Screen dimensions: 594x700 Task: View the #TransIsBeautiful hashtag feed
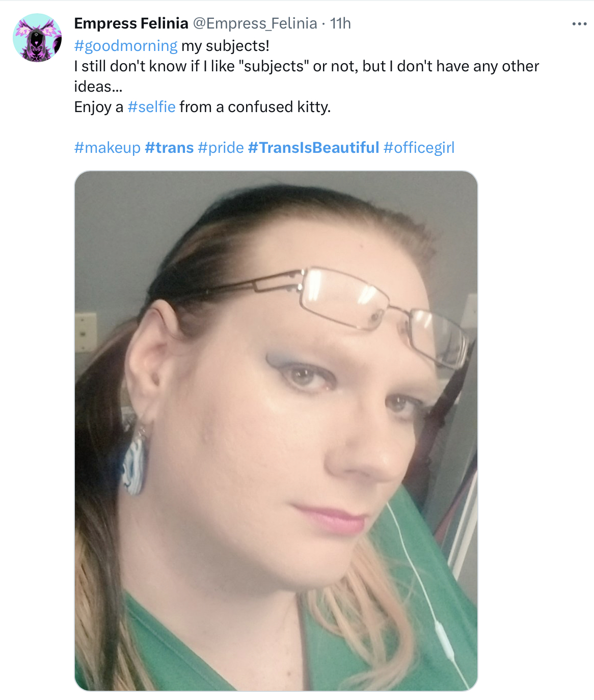314,148
